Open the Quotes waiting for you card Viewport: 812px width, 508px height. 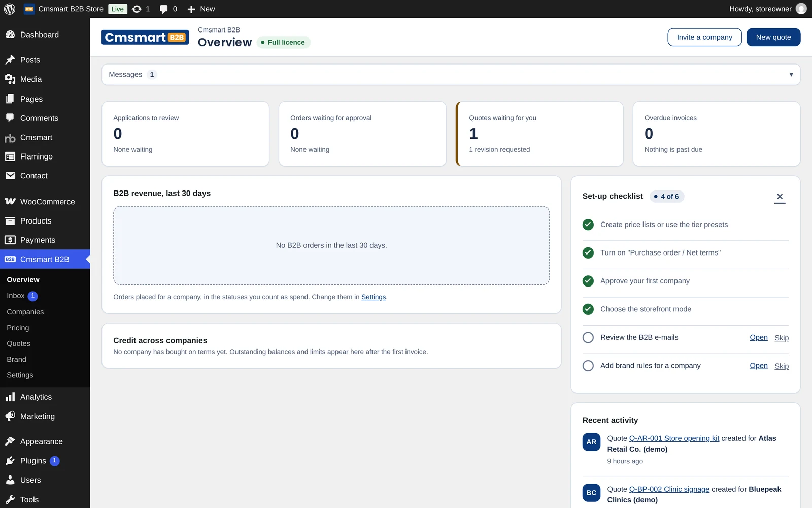539,134
